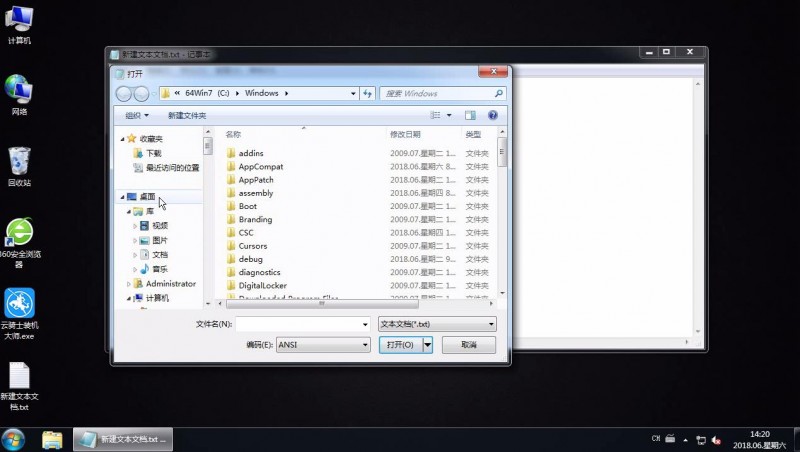This screenshot has height=452, width=800.
Task: Refresh the Windows folder listing
Action: point(367,93)
